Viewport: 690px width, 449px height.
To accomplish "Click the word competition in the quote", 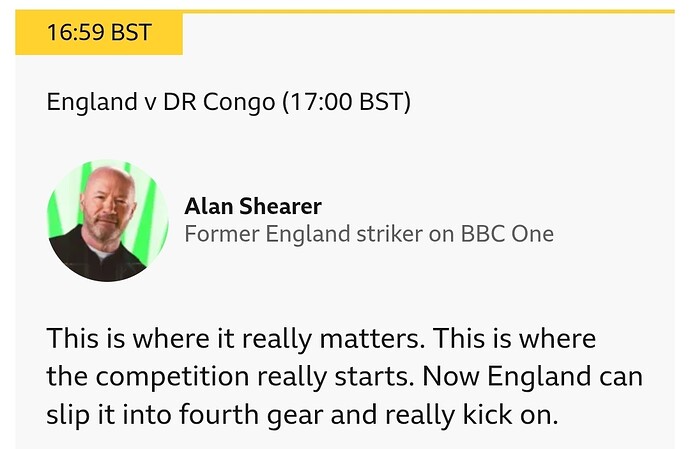I will pyautogui.click(x=172, y=377).
